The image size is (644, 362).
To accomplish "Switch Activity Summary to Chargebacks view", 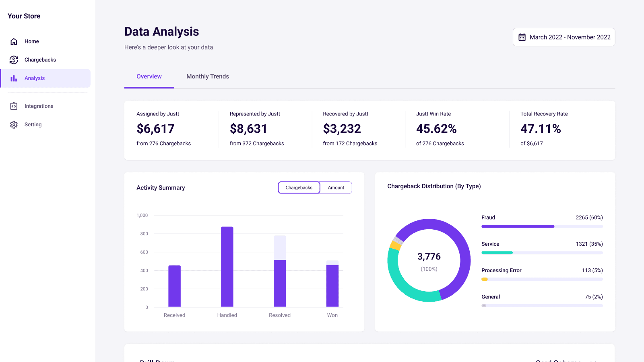I will pos(299,188).
